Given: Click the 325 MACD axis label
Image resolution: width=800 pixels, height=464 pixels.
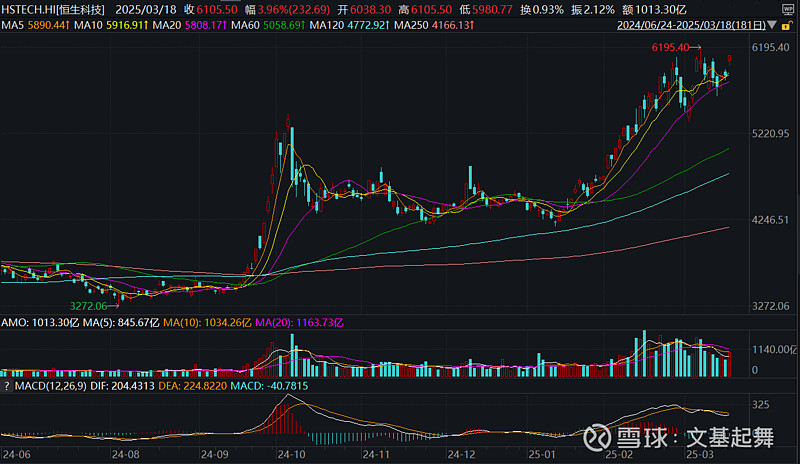Looking at the screenshot, I should 761,405.
